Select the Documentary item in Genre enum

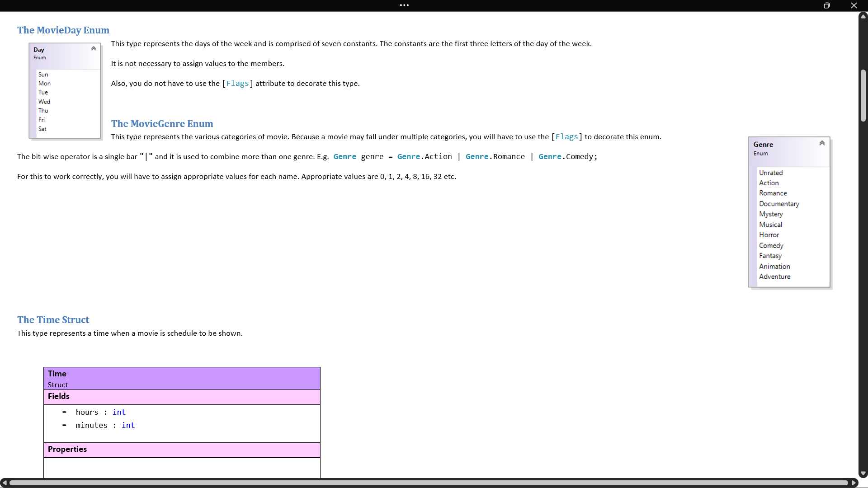point(779,204)
